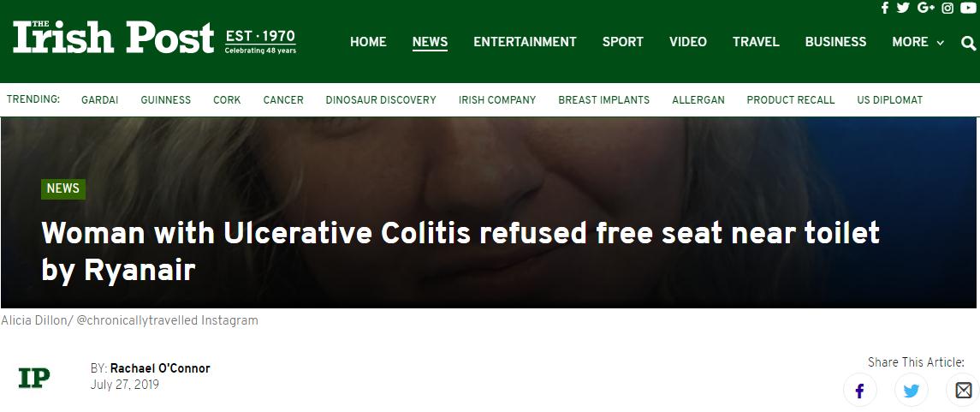The image size is (980, 412).
Task: Go to the HOME menu item
Action: tap(368, 42)
